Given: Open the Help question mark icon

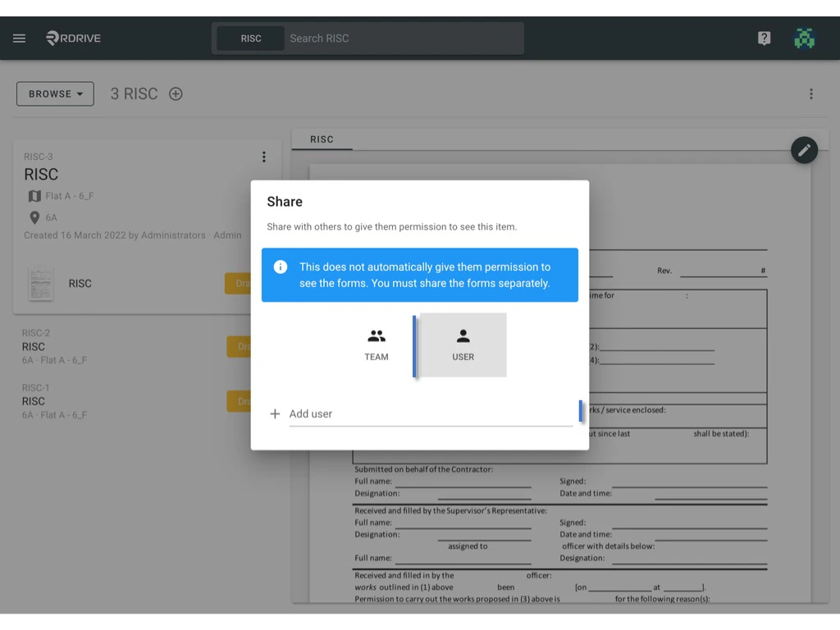Looking at the screenshot, I should click(x=764, y=38).
